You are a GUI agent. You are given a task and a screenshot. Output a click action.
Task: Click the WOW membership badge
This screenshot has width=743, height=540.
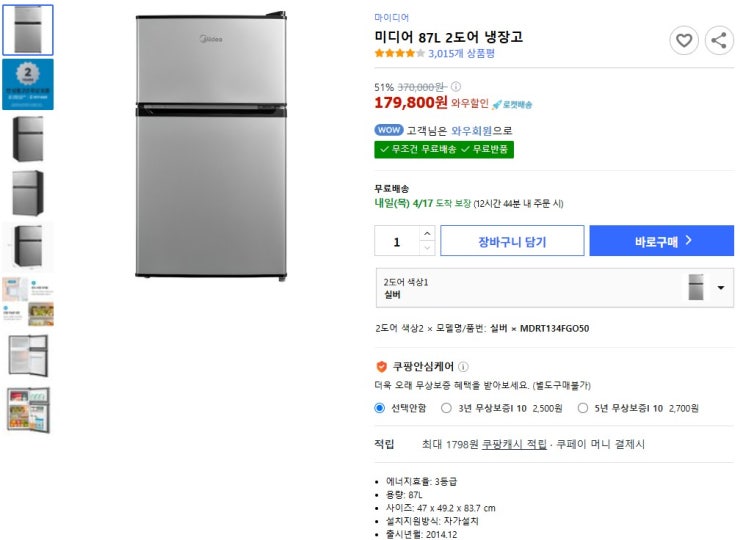388,130
